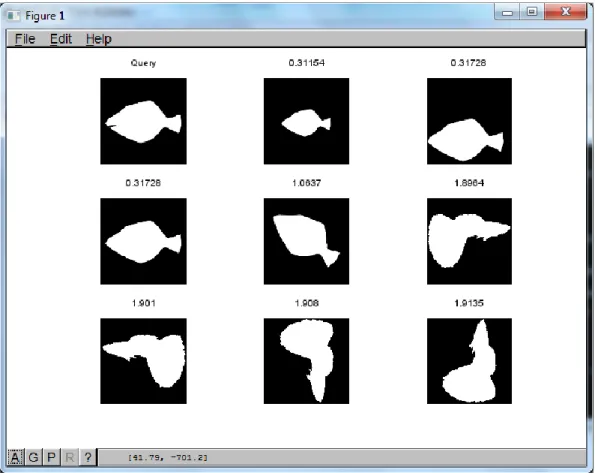Select the image labeled 1.8964
The width and height of the screenshot is (595, 473).
pos(469,241)
